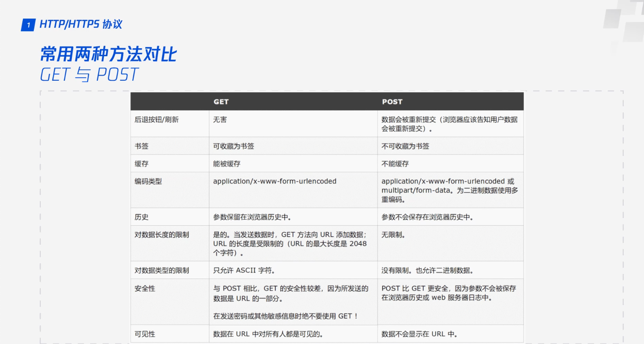The image size is (644, 344).
Task: Click the POST column header
Action: click(392, 102)
